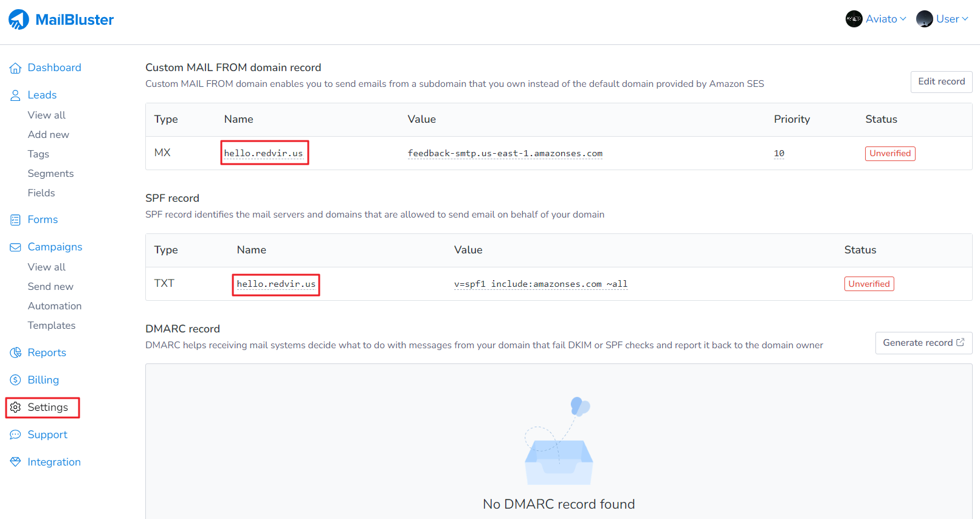The width and height of the screenshot is (980, 519).
Task: Click the Edit record button
Action: pos(941,81)
